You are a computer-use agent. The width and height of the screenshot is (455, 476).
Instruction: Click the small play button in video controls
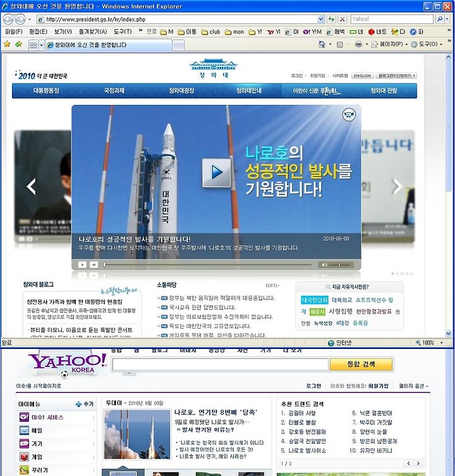(x=82, y=265)
